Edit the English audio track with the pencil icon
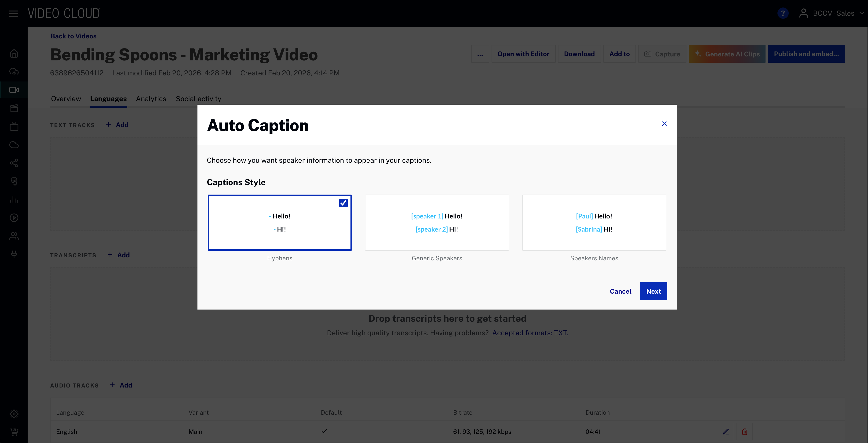Image resolution: width=868 pixels, height=443 pixels. (726, 432)
